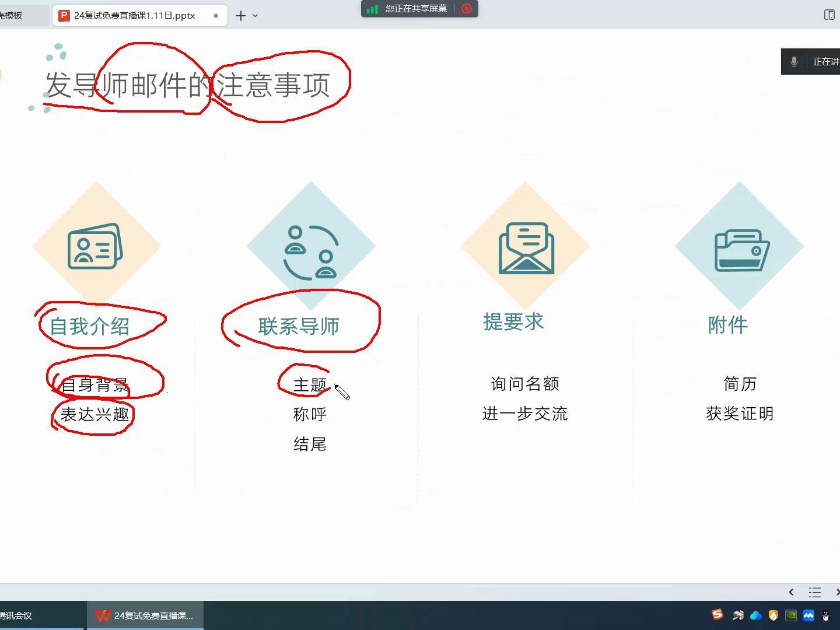
Task: Click the microphone icon in speaking indicator
Action: pos(794,62)
